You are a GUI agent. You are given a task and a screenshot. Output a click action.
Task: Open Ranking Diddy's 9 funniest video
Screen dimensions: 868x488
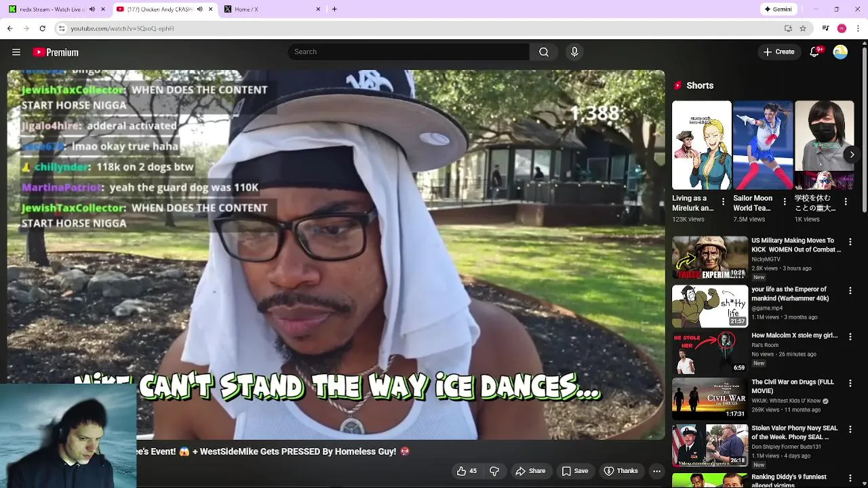[x=709, y=480]
